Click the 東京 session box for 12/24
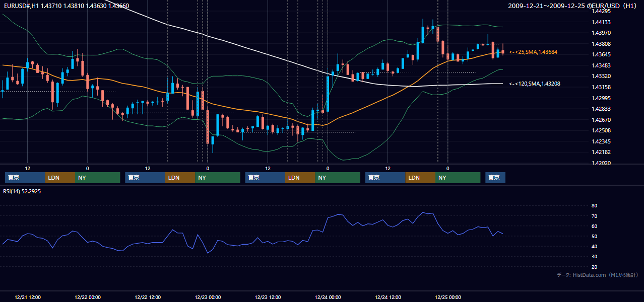644x302 pixels. (385, 178)
